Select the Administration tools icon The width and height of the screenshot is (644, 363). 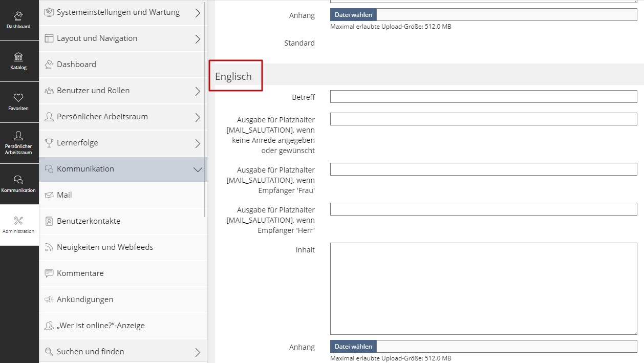coord(18,221)
